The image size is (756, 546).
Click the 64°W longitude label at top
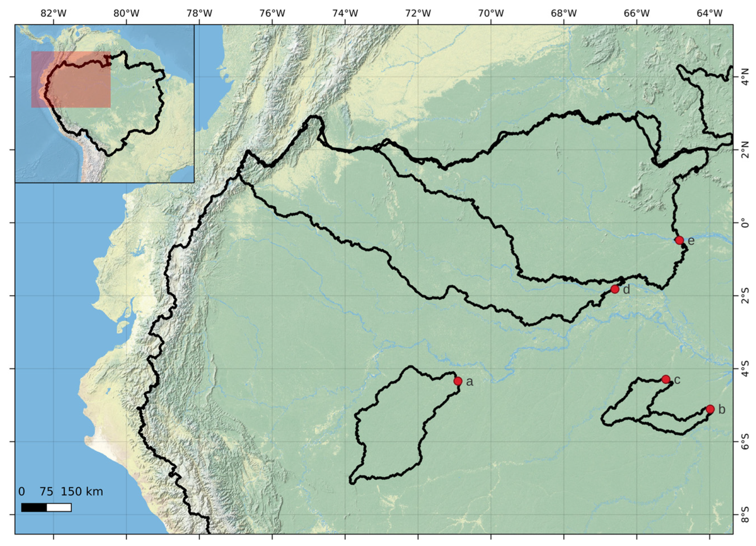point(709,13)
